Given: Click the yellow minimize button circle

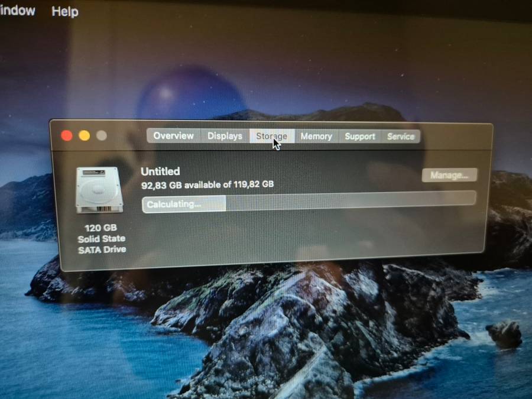Looking at the screenshot, I should click(x=83, y=135).
